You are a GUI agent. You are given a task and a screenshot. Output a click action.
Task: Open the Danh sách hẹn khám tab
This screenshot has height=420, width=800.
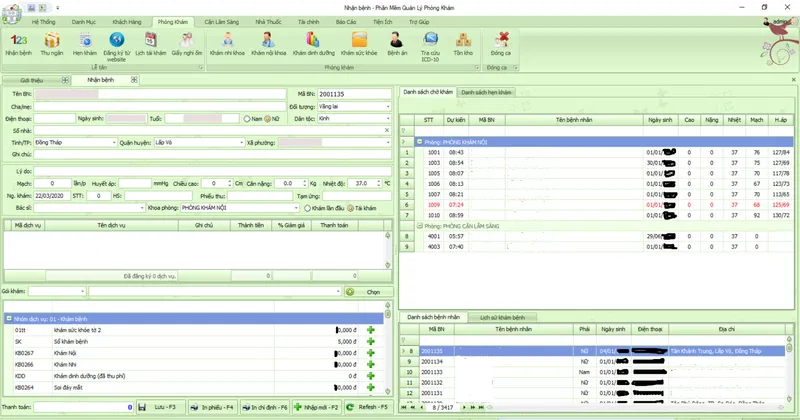pyautogui.click(x=486, y=92)
